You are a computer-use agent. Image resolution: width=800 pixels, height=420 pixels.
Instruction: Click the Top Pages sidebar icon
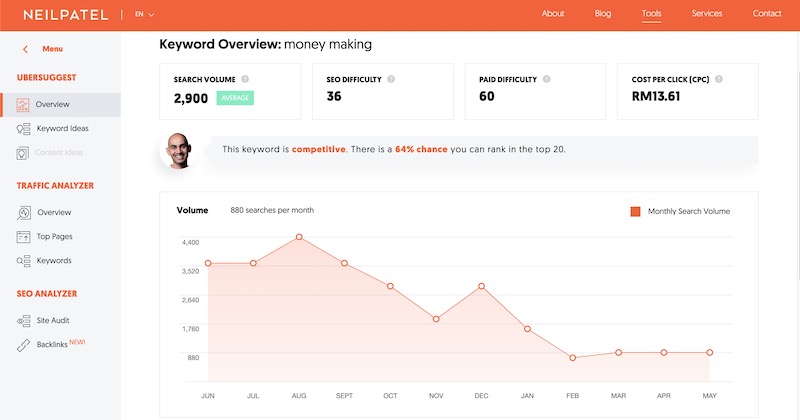tap(23, 237)
